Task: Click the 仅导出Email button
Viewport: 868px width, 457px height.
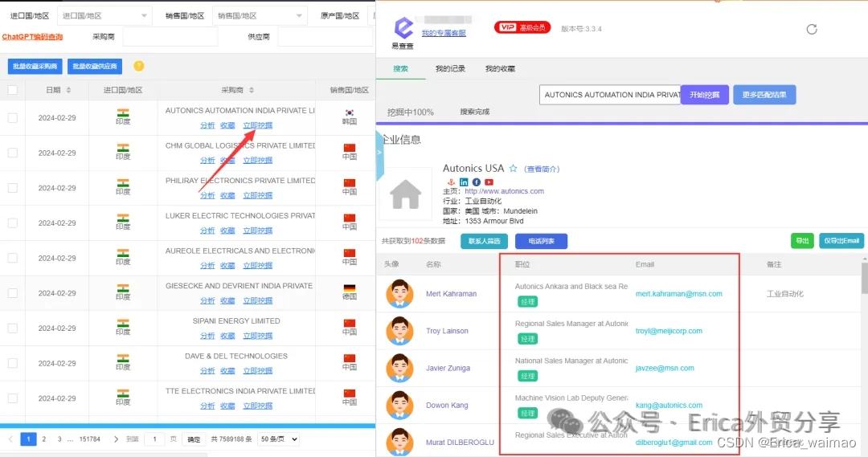Action: pyautogui.click(x=841, y=241)
